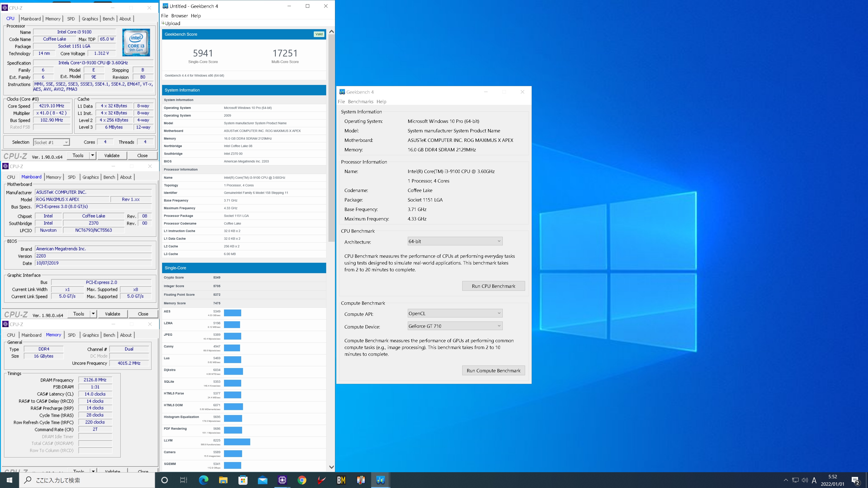Click the Geekbench results vertical scrollbar thumb
Image resolution: width=868 pixels, height=488 pixels.
(x=332, y=138)
